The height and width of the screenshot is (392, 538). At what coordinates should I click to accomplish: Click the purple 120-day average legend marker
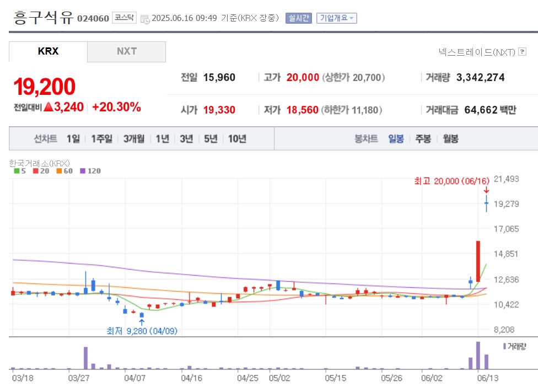82,171
